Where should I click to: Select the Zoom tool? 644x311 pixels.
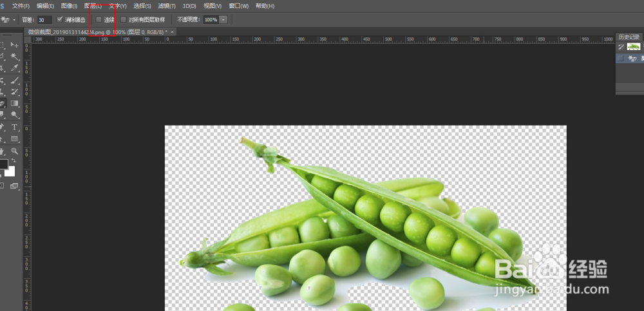[x=14, y=151]
